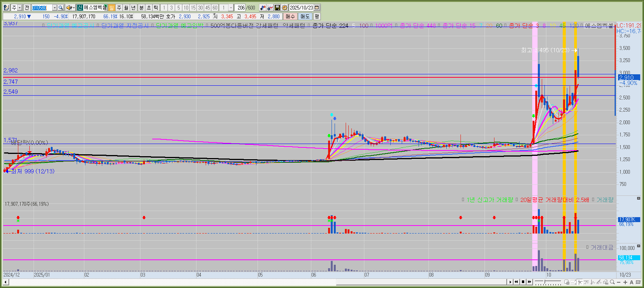Open the stock search magnifier

pyautogui.click(x=61, y=8)
